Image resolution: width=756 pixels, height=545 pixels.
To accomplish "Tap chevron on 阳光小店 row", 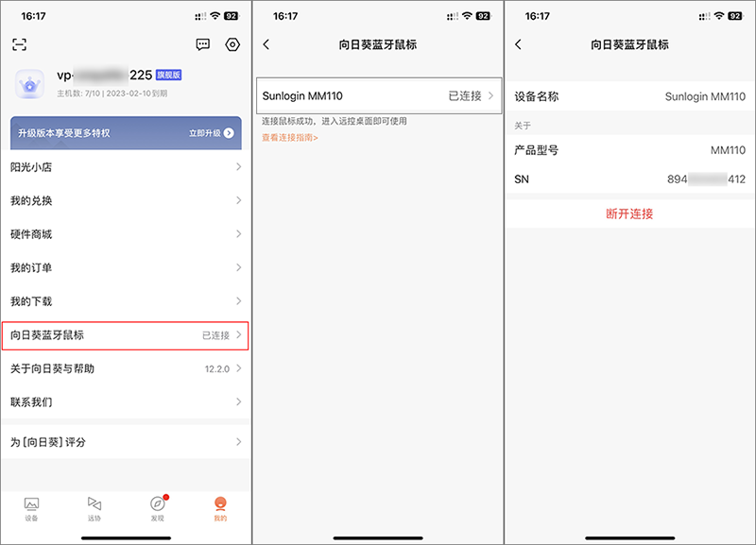I will click(239, 167).
